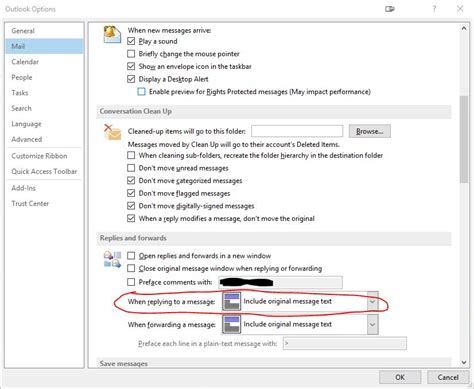Click the Preface comments with text field
The height and width of the screenshot is (389, 474).
point(280,282)
